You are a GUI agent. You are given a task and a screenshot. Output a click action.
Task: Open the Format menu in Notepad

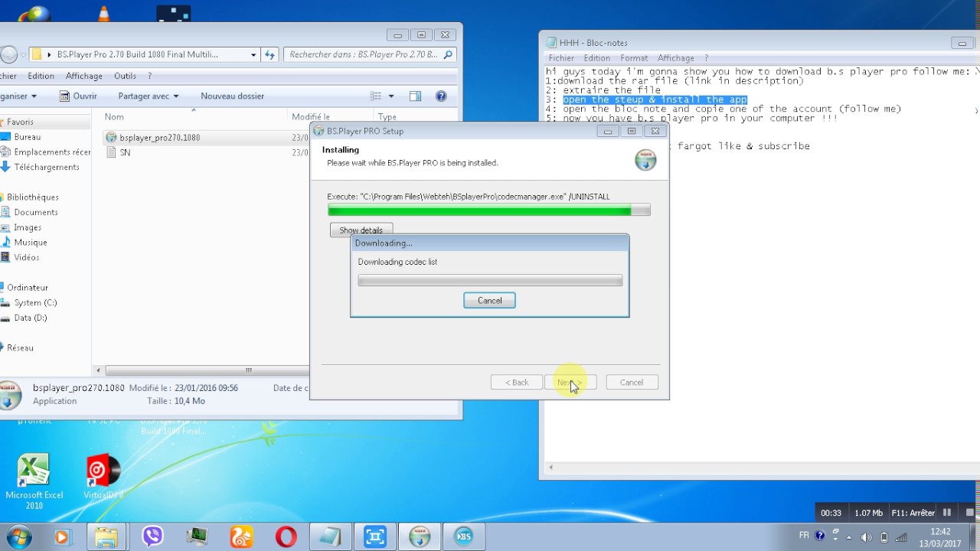click(x=634, y=58)
